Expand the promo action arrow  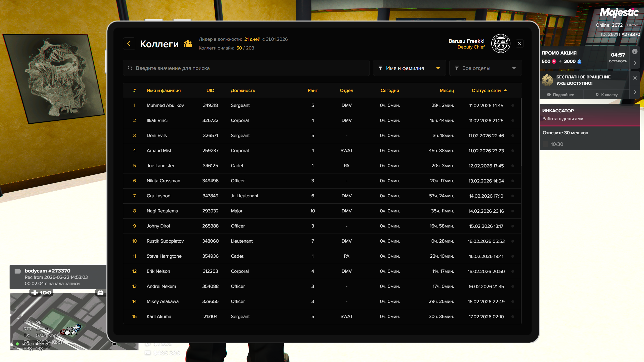point(635,63)
